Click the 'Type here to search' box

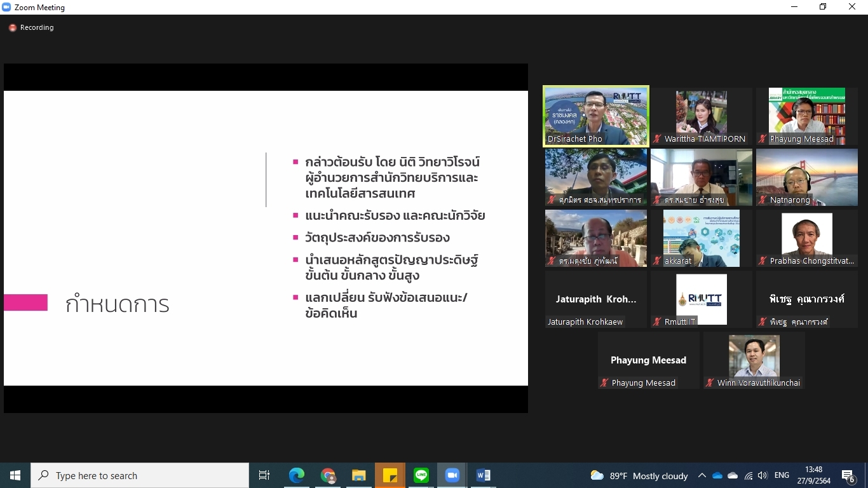pos(140,475)
